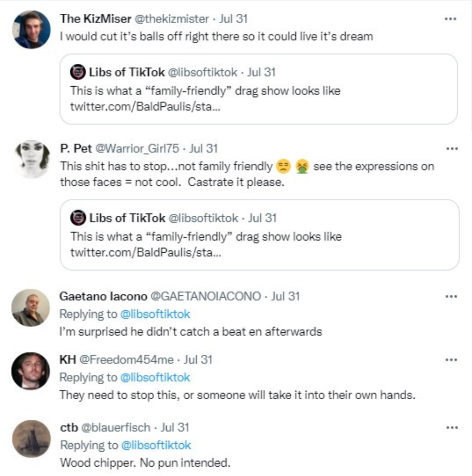
Task: Open The KizMiser profile avatar
Action: point(31,30)
